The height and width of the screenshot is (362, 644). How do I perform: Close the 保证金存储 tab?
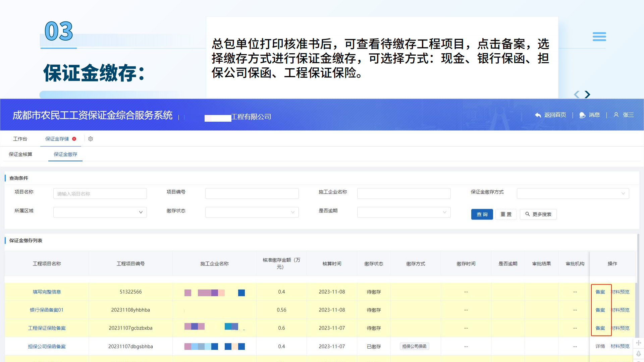[x=74, y=138]
